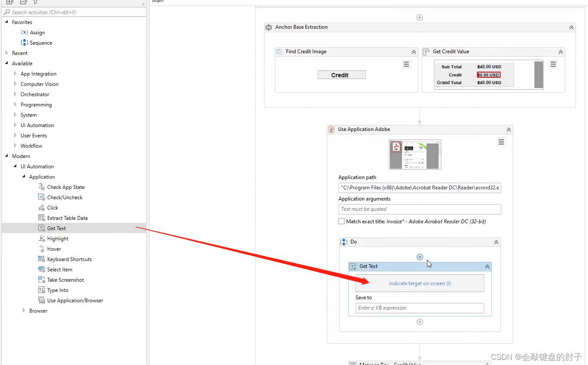Click the Find Credit Image activity icon
The image size is (588, 365).
tap(279, 52)
